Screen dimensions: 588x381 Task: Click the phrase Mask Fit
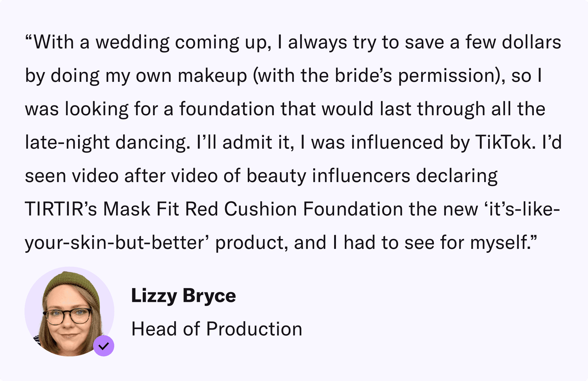[141, 209]
